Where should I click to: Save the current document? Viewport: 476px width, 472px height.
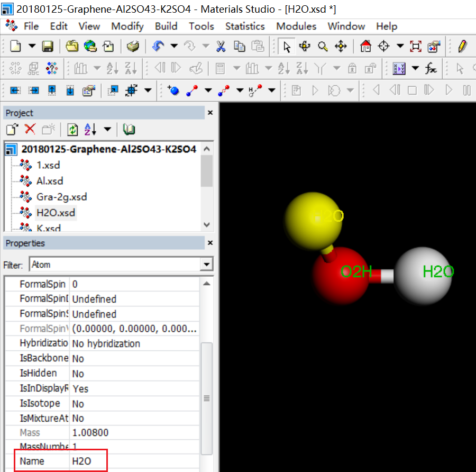click(48, 46)
